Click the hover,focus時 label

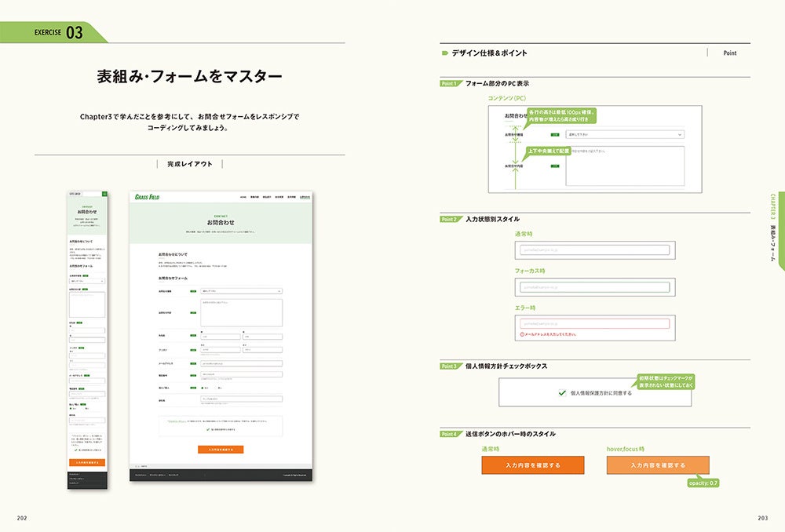[626, 449]
